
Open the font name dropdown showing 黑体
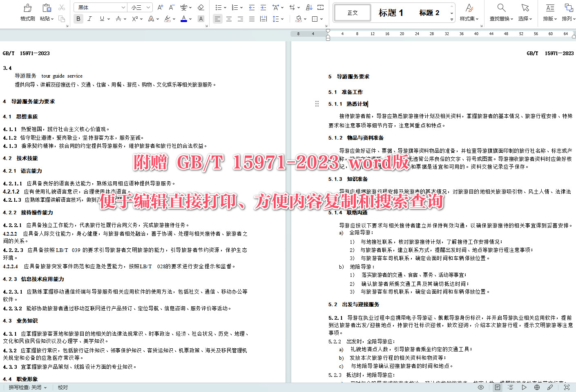100,7
